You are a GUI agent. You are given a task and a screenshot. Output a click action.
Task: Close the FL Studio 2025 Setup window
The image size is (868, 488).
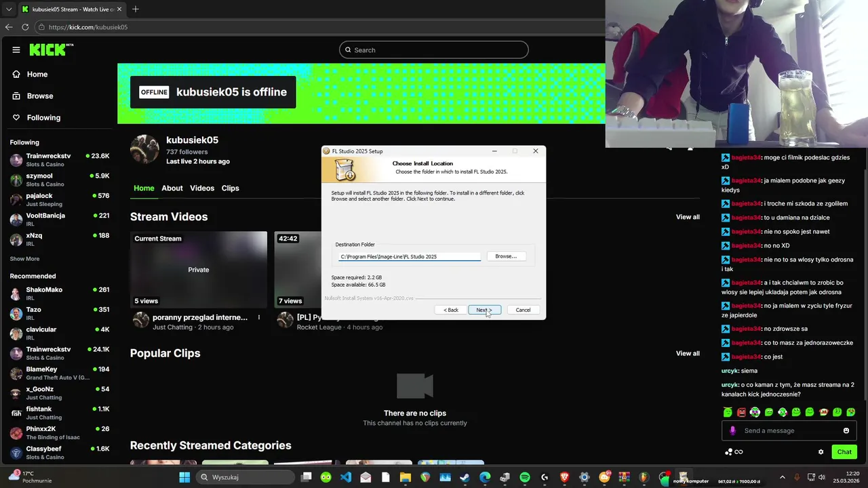535,151
